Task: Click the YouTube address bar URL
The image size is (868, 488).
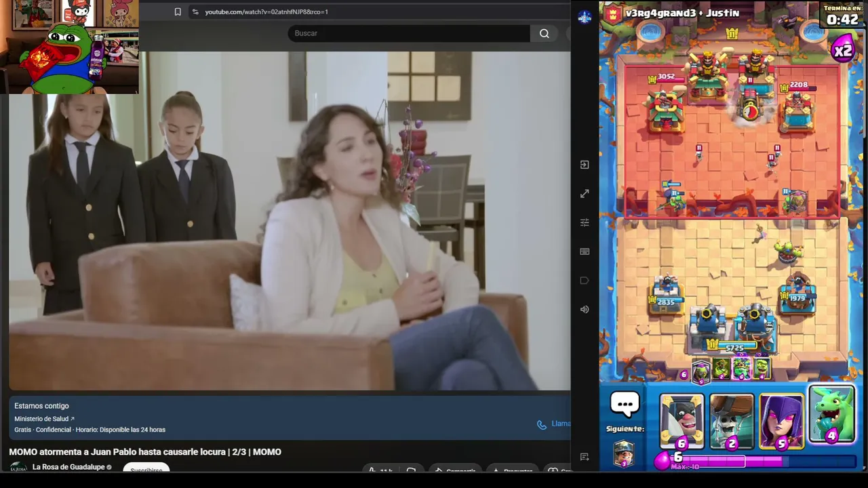Action: (x=267, y=12)
